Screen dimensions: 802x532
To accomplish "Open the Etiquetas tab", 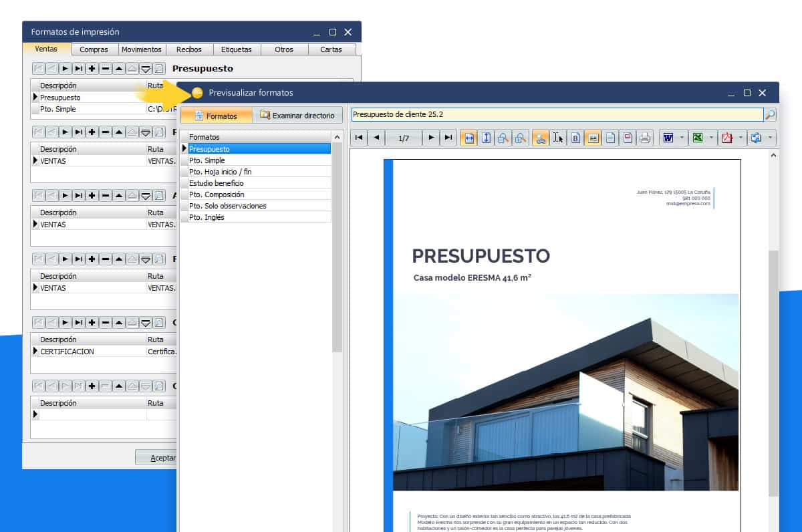I will point(236,49).
